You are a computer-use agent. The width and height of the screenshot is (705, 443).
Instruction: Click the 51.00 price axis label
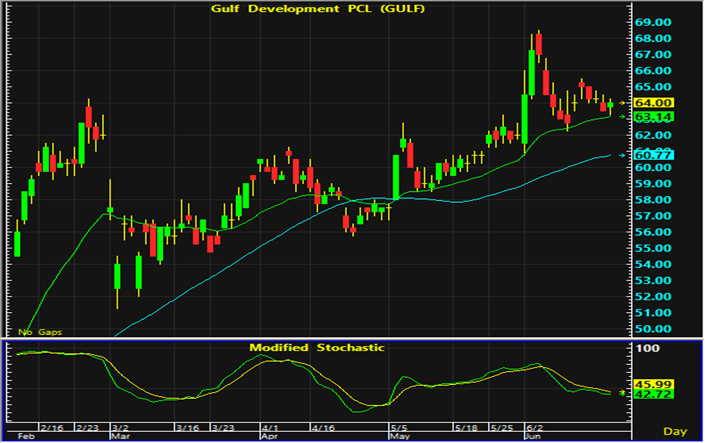pyautogui.click(x=653, y=313)
